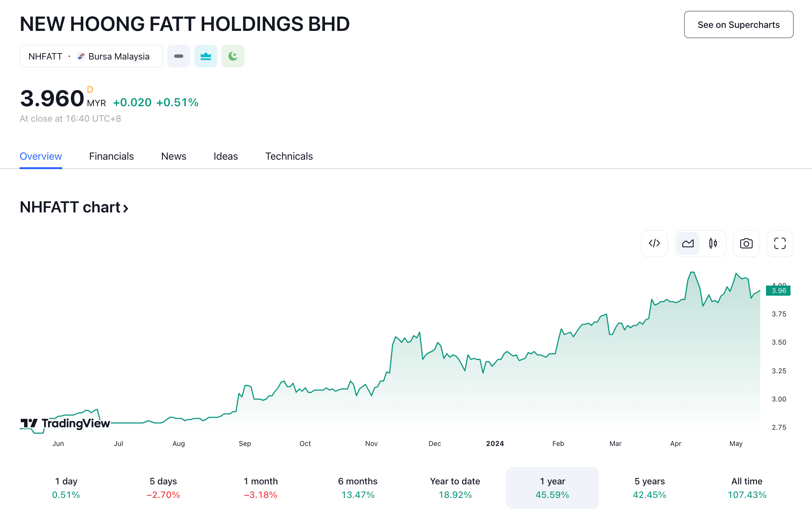Switch to the Technicals tab

pos(289,156)
